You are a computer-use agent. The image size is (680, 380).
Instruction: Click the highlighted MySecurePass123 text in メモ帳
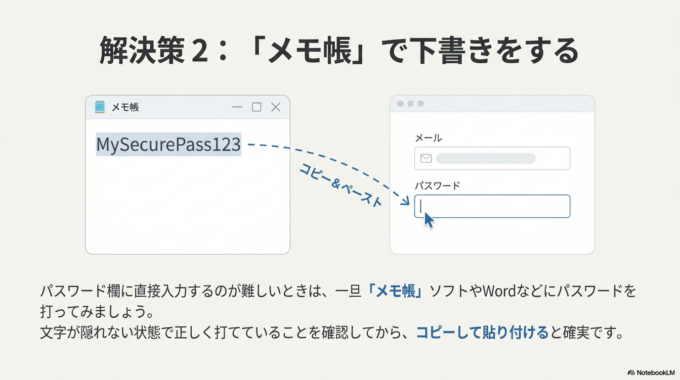tap(168, 144)
